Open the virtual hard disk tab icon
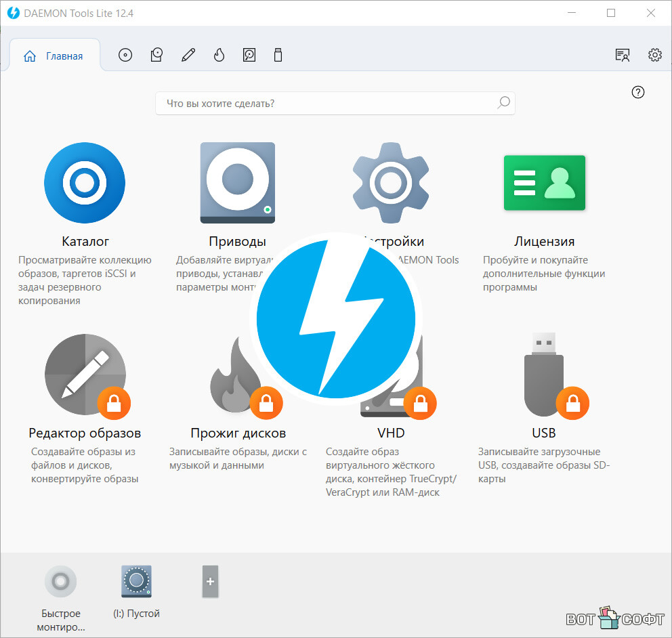This screenshot has width=672, height=638. pos(249,56)
